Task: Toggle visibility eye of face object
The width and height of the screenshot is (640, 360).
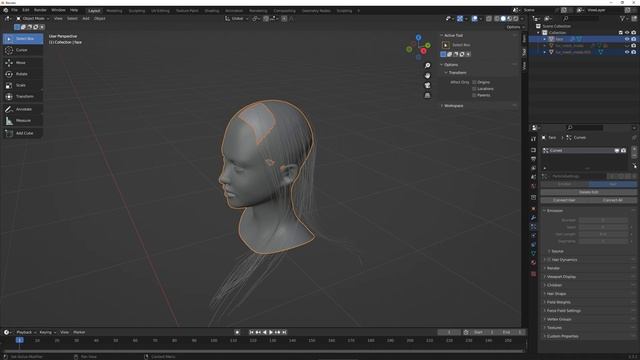Action: click(x=627, y=39)
